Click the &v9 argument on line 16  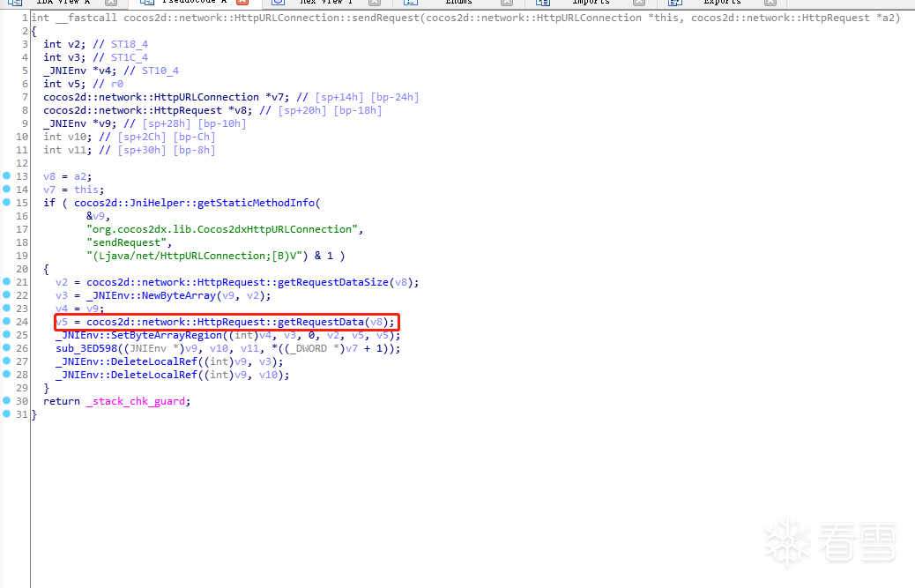[x=96, y=216]
